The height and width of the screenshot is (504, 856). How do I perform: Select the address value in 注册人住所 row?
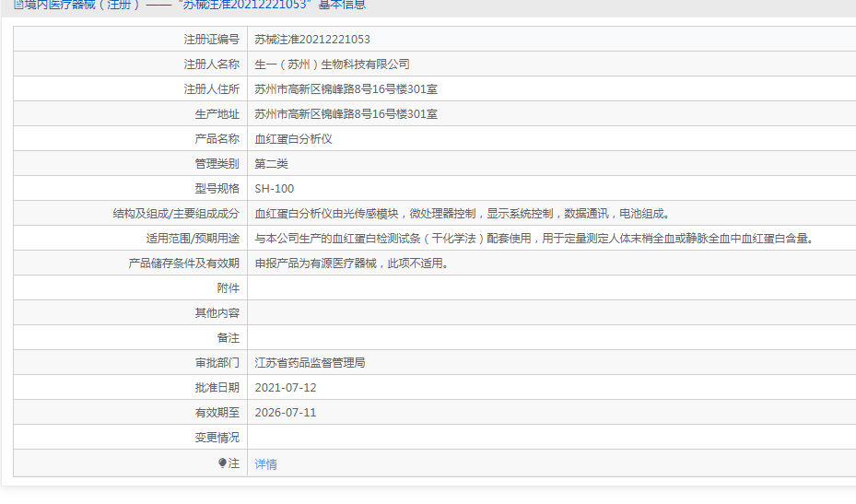coord(346,89)
